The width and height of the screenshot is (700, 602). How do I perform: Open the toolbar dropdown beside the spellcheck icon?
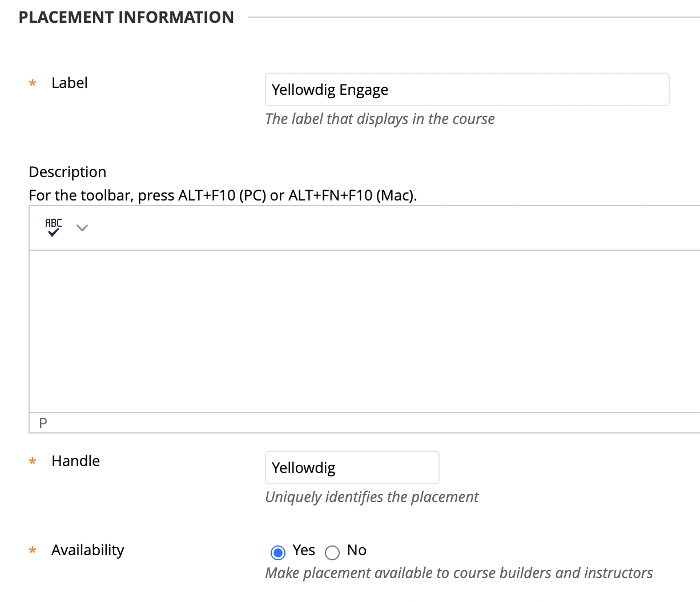pyautogui.click(x=82, y=227)
